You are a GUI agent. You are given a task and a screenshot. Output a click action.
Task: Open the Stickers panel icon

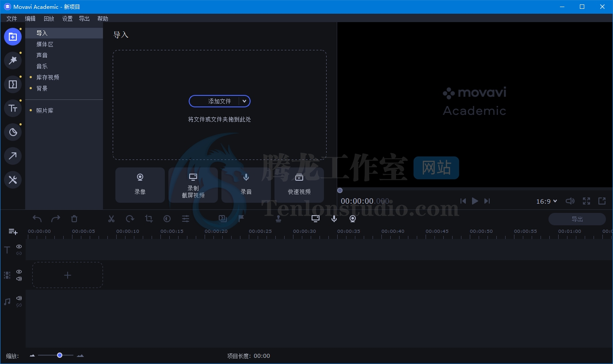tap(13, 132)
